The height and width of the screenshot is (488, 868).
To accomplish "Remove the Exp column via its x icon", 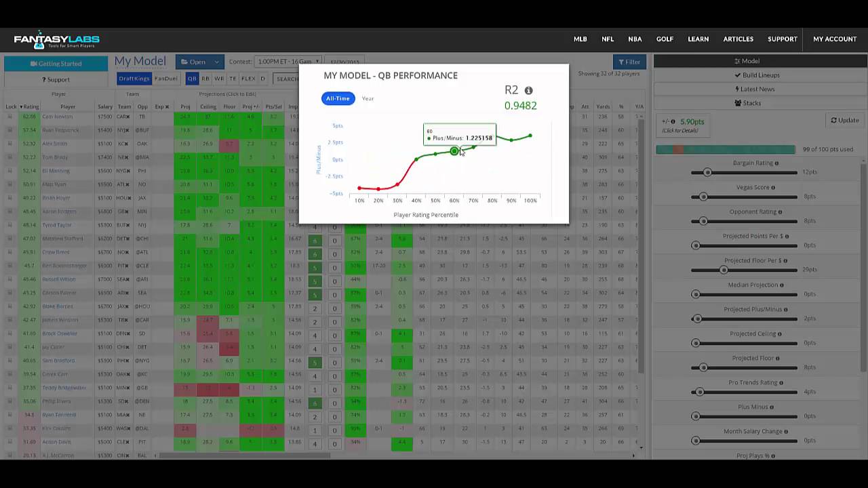I will coord(167,106).
